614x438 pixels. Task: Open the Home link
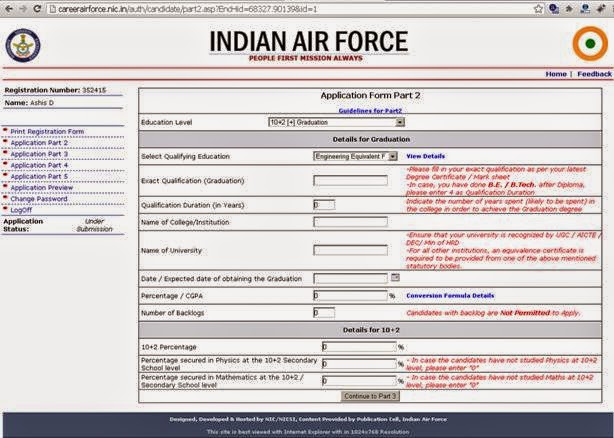[x=556, y=74]
